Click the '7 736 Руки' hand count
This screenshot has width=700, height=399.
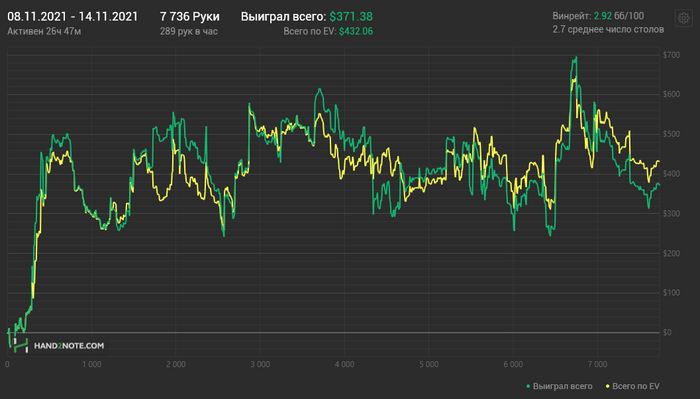pos(190,17)
